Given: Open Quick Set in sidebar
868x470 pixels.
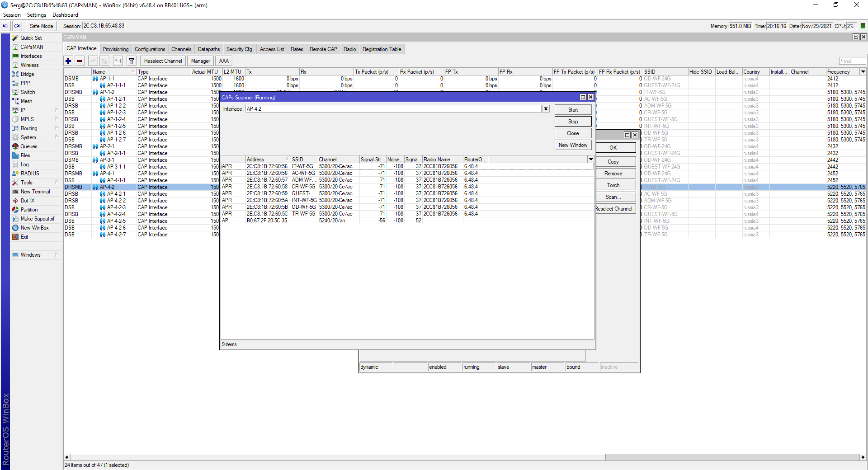Looking at the screenshot, I should [31, 38].
